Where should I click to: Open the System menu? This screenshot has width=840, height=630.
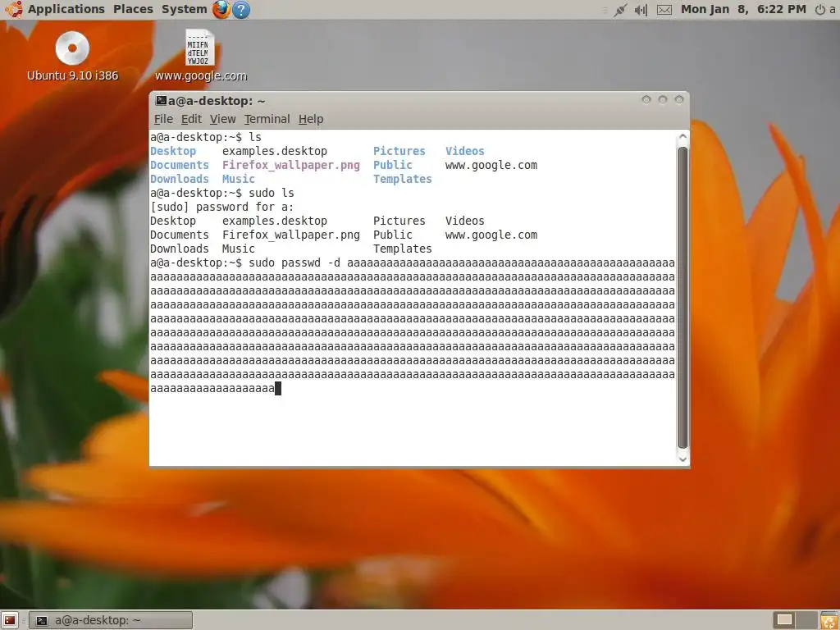click(x=185, y=9)
